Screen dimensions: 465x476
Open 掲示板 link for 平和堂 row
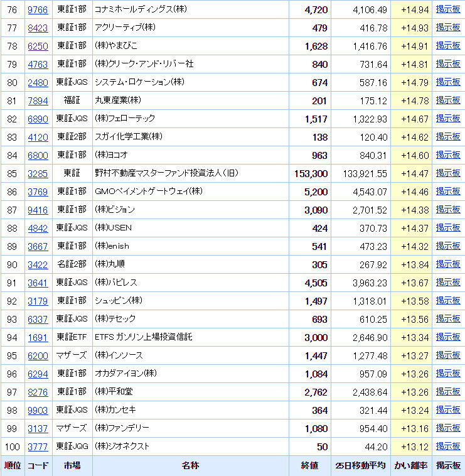pos(448,392)
